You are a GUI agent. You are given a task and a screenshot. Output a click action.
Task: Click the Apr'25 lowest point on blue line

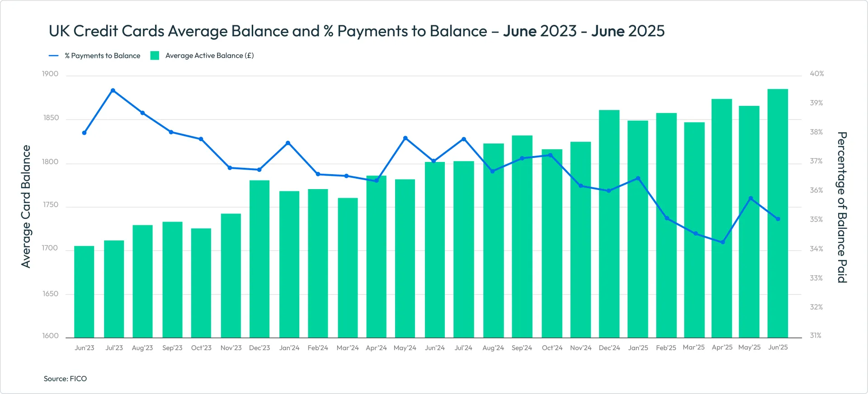723,242
